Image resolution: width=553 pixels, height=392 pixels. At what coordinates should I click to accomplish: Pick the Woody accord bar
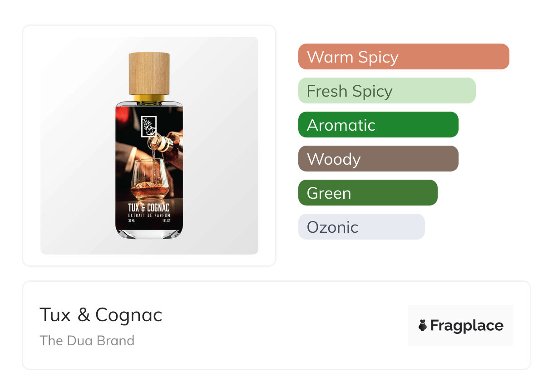[378, 159]
